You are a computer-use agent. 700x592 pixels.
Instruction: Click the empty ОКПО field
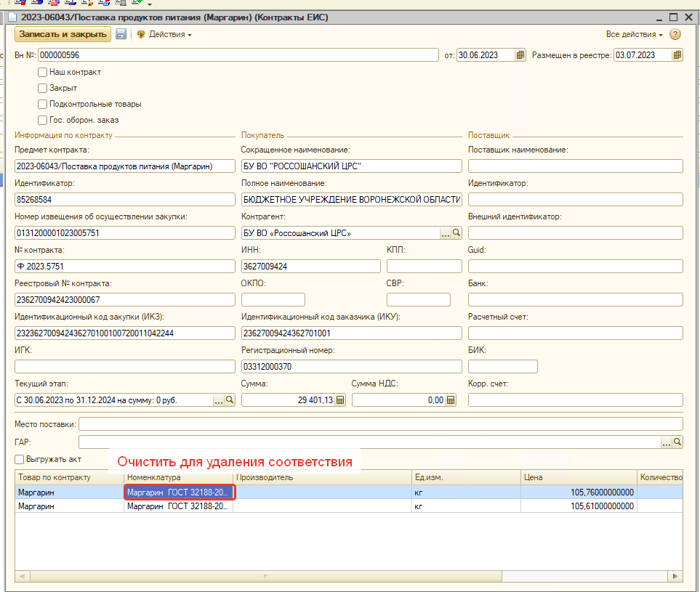(x=273, y=300)
